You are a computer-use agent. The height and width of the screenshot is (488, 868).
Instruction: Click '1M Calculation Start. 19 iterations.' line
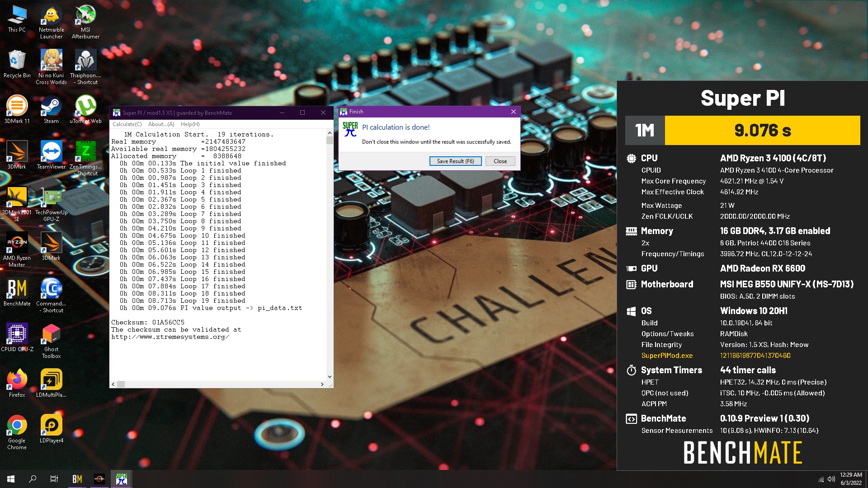click(x=198, y=135)
